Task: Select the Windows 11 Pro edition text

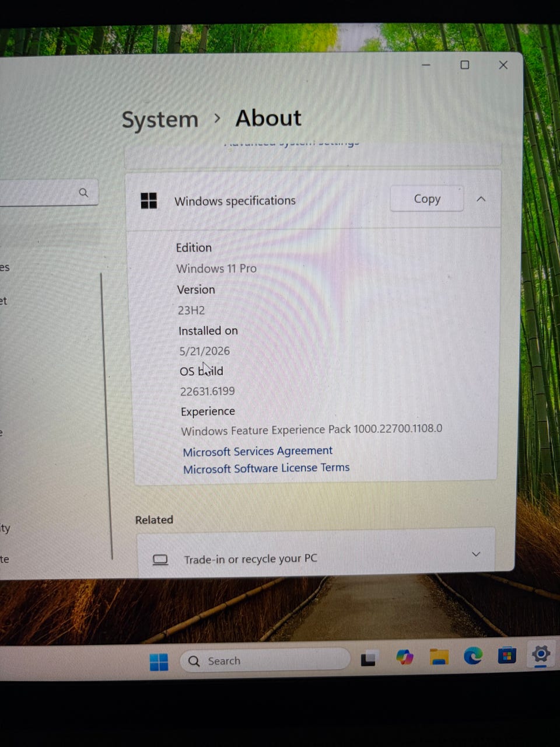Action: coord(216,268)
